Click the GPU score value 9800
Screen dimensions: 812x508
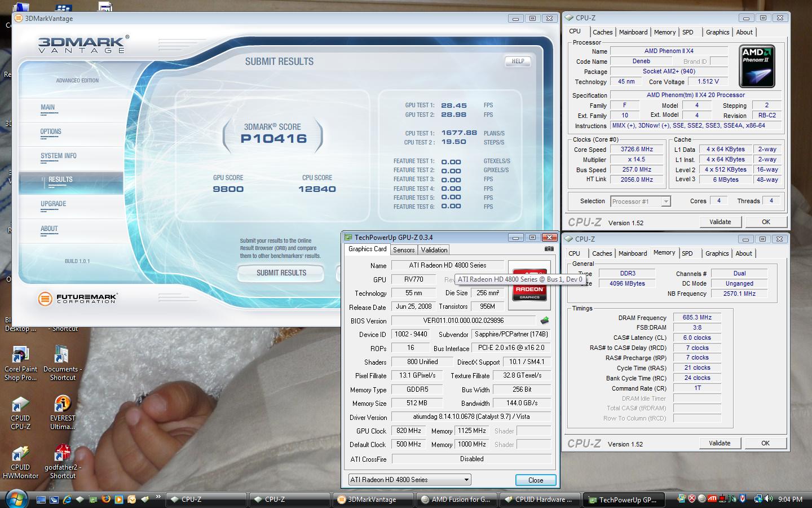click(x=228, y=189)
